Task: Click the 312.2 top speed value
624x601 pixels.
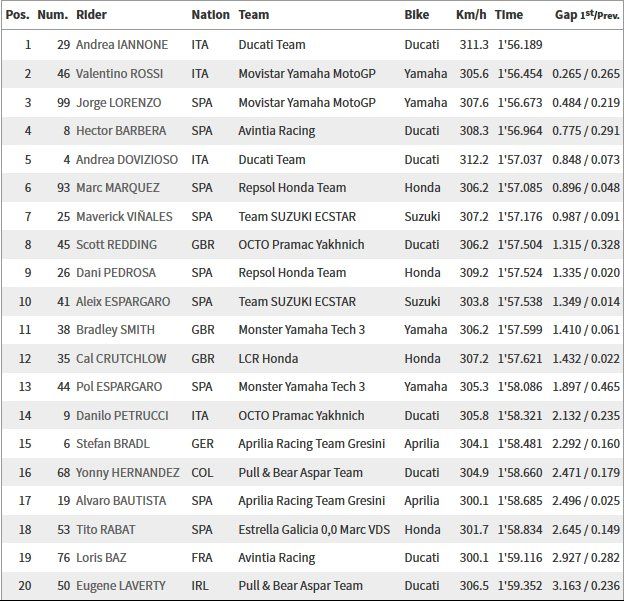Action: pos(471,159)
